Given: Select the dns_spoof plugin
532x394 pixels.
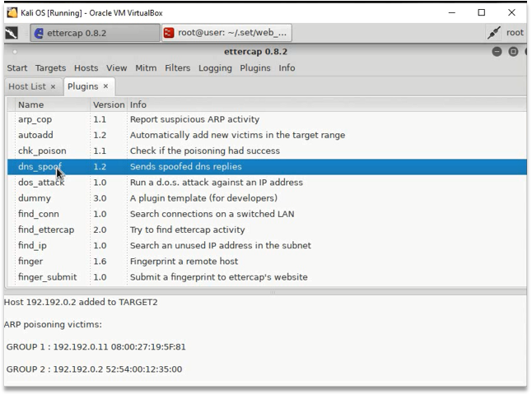Looking at the screenshot, I should point(267,167).
